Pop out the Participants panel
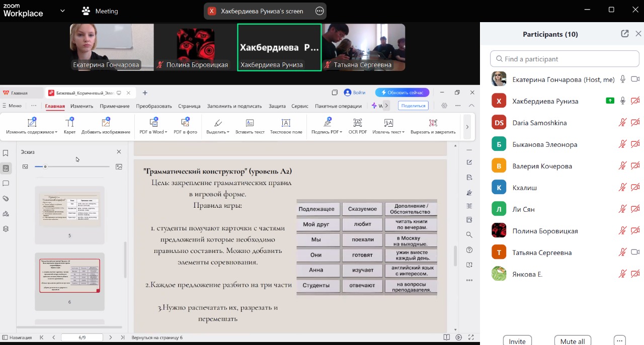Image resolution: width=644 pixels, height=345 pixels. point(624,34)
